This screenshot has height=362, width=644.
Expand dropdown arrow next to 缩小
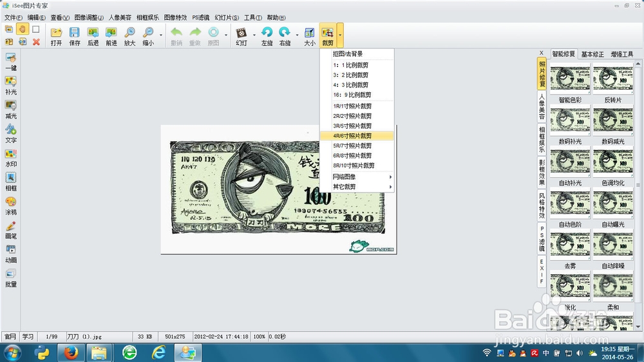click(x=160, y=35)
